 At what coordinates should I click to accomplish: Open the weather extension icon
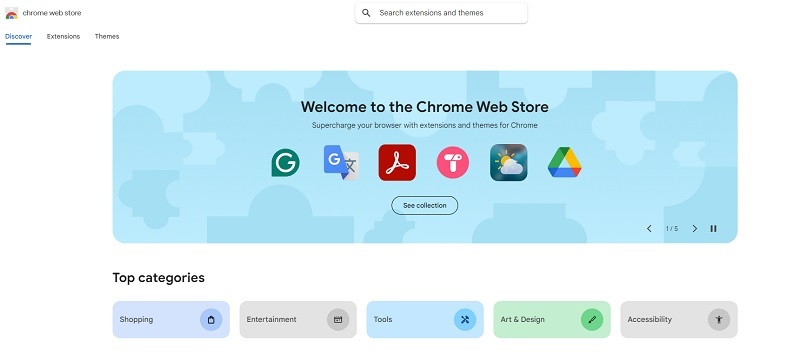tap(509, 163)
